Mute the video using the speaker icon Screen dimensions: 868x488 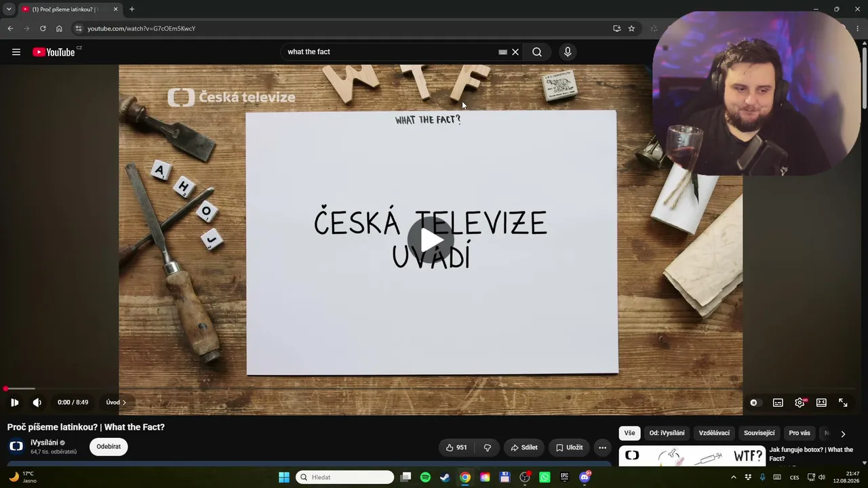pyautogui.click(x=37, y=403)
